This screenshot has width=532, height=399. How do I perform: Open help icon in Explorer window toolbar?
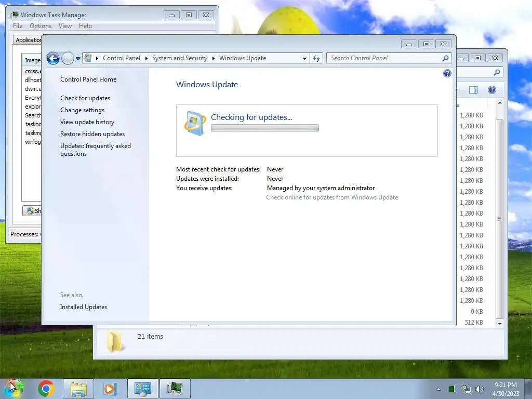click(x=491, y=90)
